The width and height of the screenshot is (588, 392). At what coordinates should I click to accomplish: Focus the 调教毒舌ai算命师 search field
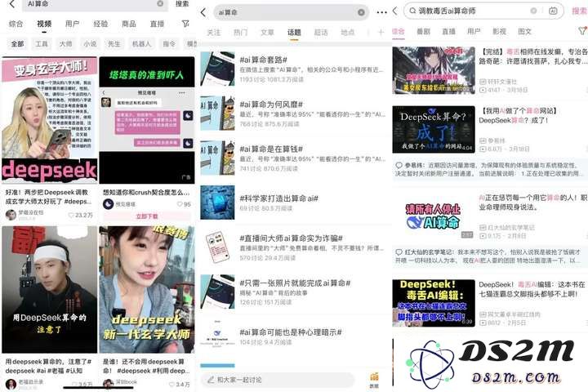483,11
